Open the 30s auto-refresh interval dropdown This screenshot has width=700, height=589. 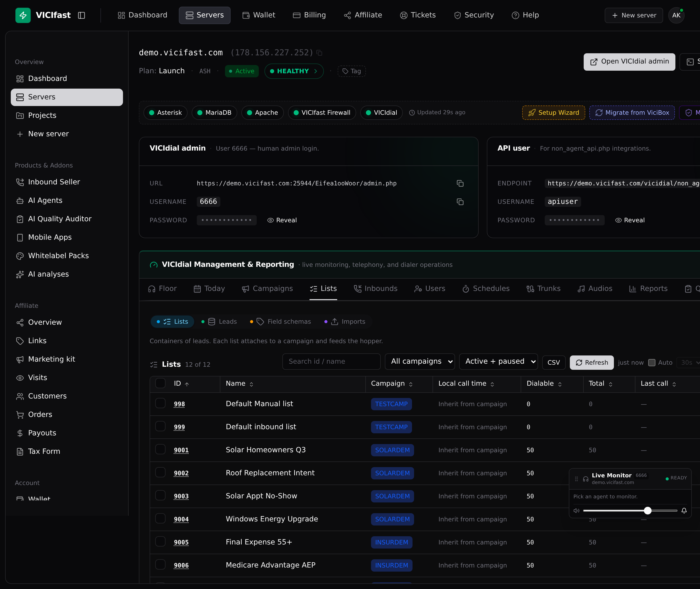click(689, 363)
